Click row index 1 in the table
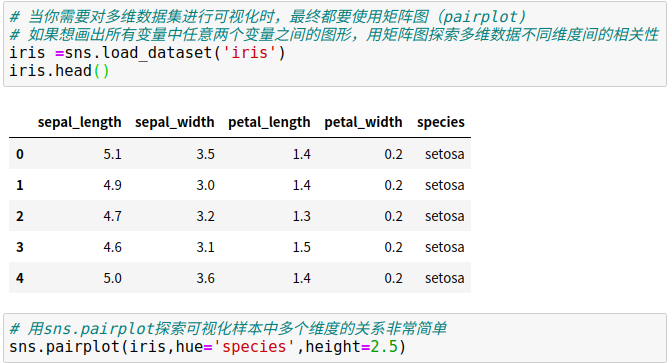This screenshot has width=672, height=363. click(20, 185)
